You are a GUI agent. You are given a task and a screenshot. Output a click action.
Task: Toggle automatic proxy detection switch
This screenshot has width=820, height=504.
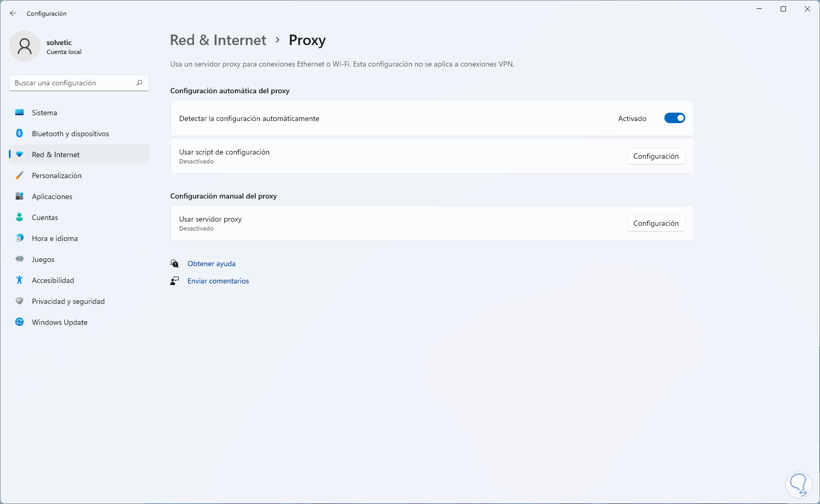click(674, 118)
